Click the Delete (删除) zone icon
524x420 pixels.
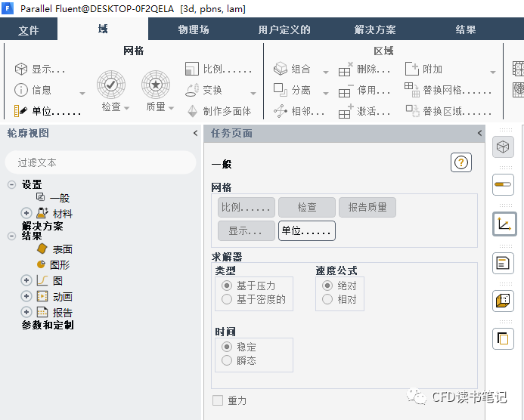(x=346, y=69)
